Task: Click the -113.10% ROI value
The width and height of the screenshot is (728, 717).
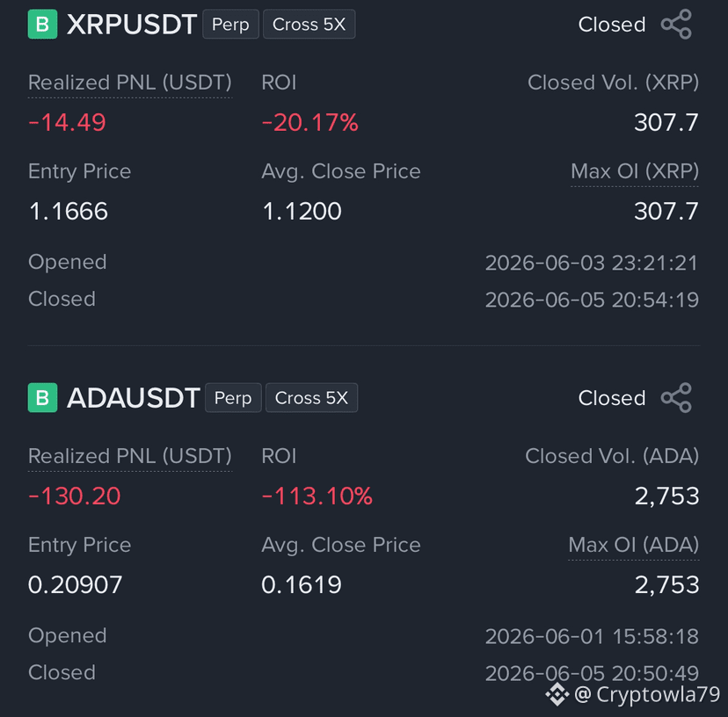Action: (x=317, y=496)
